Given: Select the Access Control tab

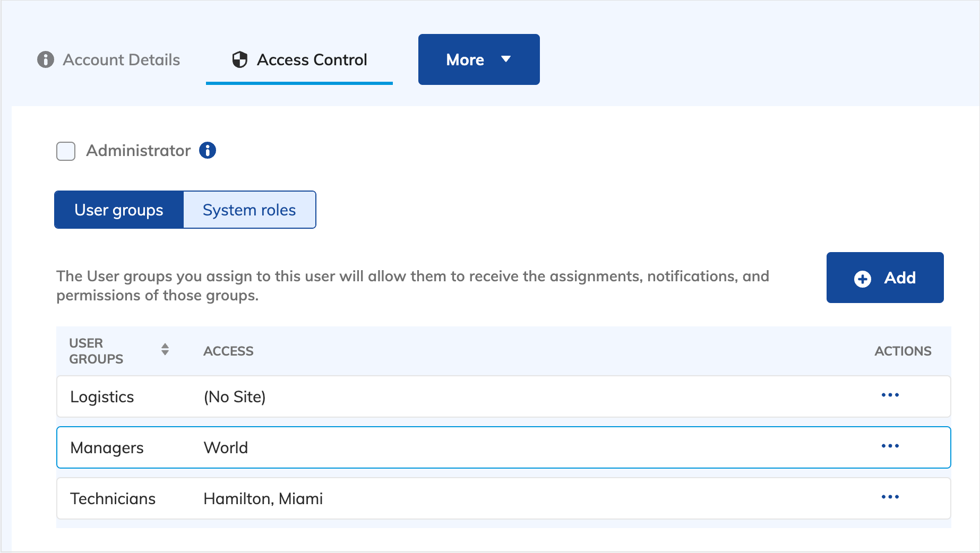Looking at the screenshot, I should [x=312, y=59].
